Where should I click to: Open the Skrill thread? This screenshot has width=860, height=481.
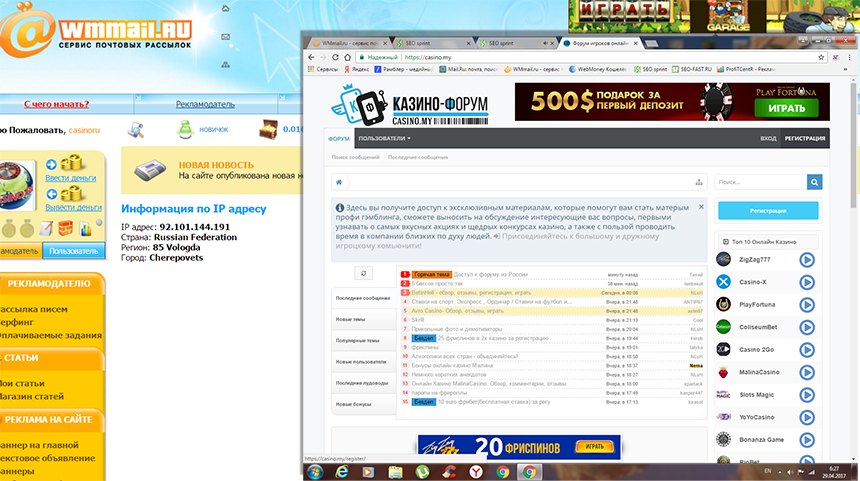tap(418, 320)
